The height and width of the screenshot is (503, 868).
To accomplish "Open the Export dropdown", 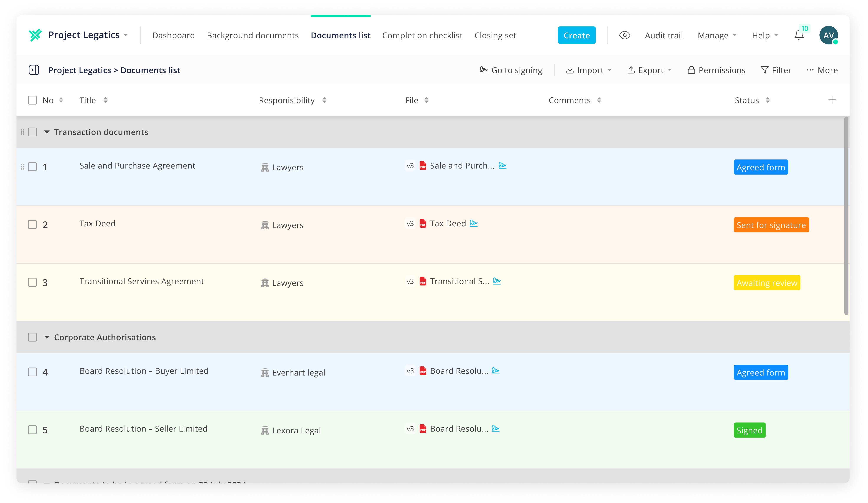I will pyautogui.click(x=650, y=70).
